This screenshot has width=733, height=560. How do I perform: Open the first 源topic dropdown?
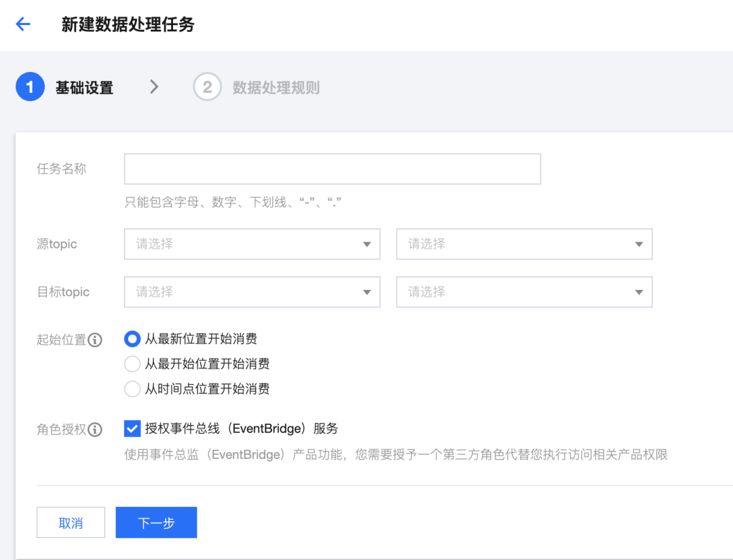click(252, 244)
